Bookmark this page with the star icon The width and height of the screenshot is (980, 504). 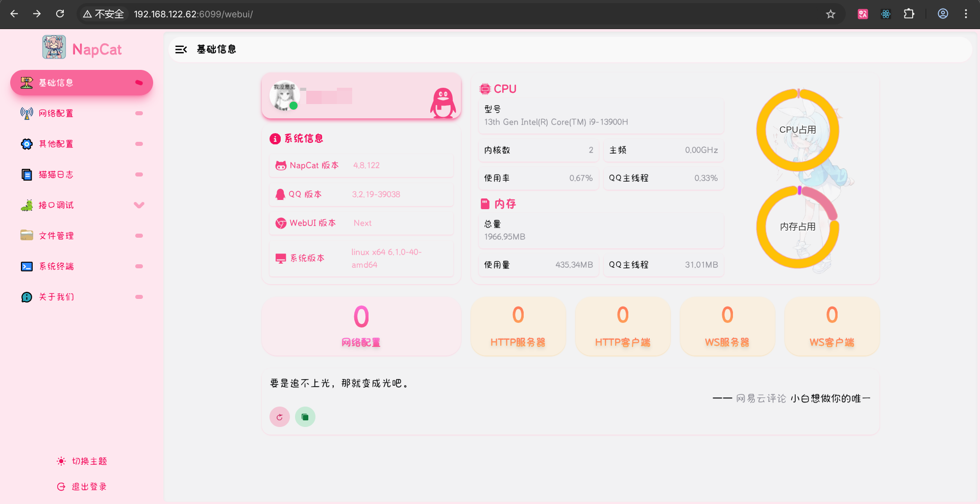click(x=830, y=14)
